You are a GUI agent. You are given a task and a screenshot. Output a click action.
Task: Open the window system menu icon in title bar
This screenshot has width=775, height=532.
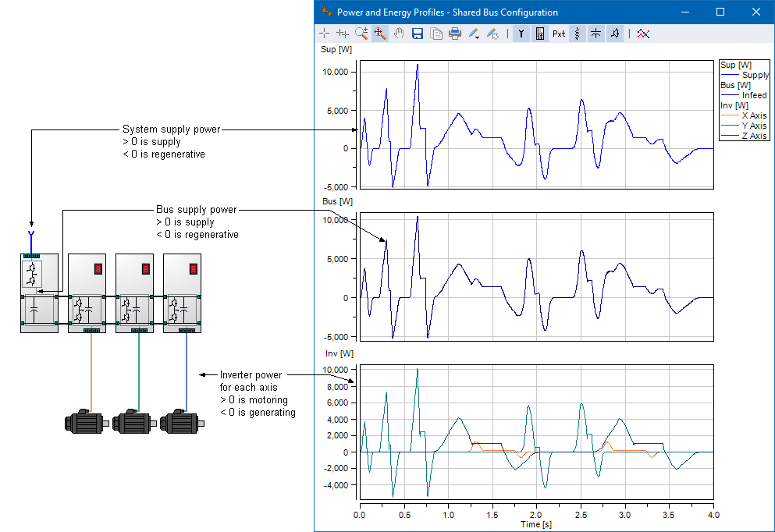[x=326, y=12]
